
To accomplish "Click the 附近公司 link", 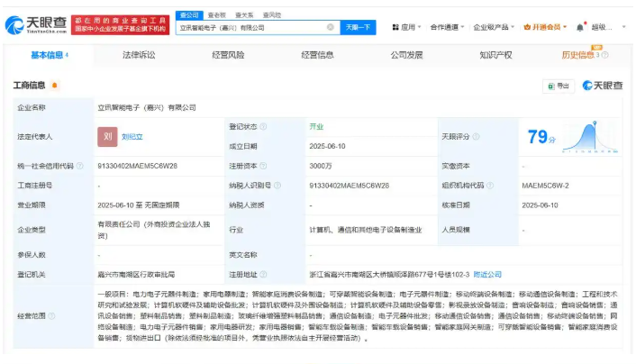I will coord(487,274).
